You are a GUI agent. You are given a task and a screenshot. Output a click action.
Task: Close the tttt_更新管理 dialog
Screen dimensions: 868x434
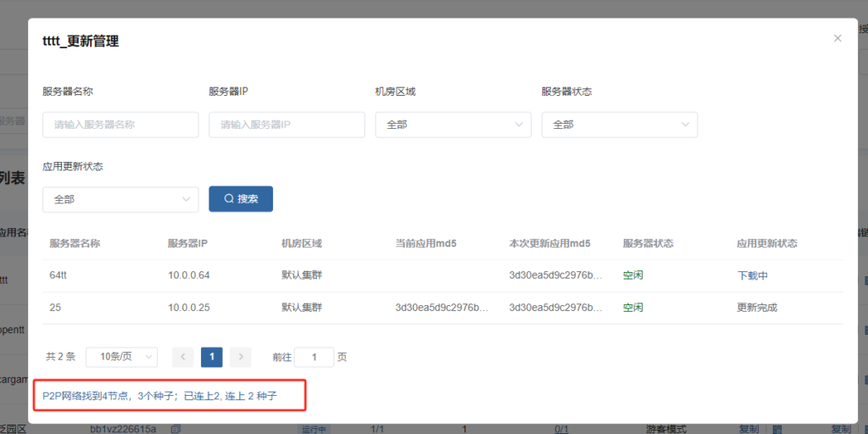pos(837,38)
